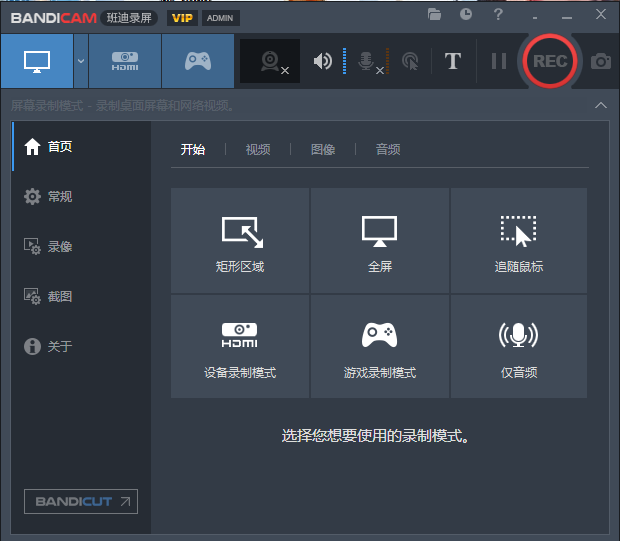Minimize to tray with small dash button

tap(535, 18)
